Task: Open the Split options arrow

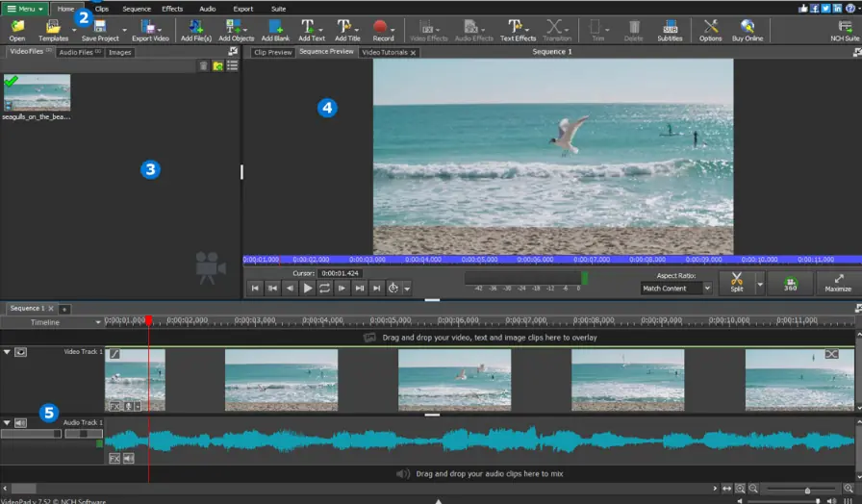Action: (x=760, y=284)
